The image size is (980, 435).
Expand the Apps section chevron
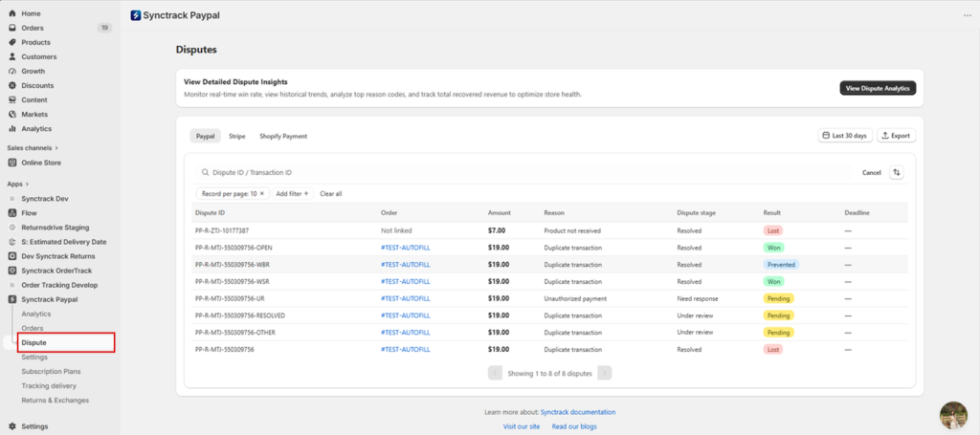point(28,185)
